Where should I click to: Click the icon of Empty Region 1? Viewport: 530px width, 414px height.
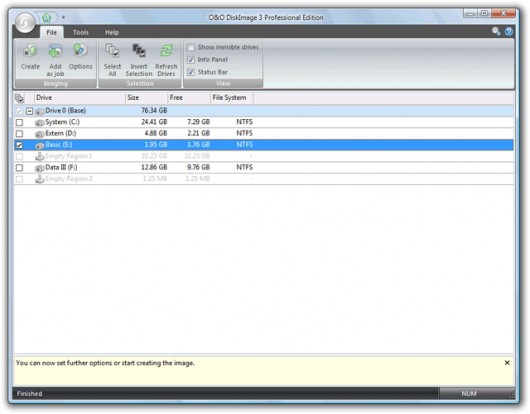[40, 156]
